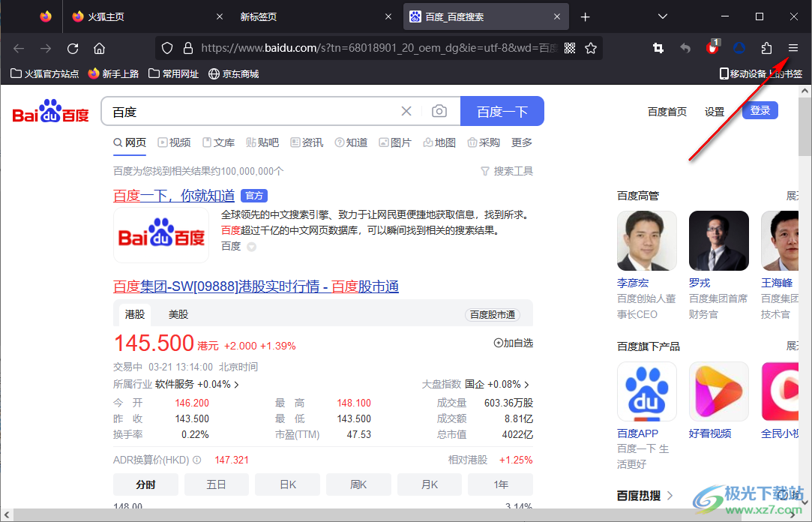Select the 图片 search tab
Screen dimensions: 812x522
[395, 142]
